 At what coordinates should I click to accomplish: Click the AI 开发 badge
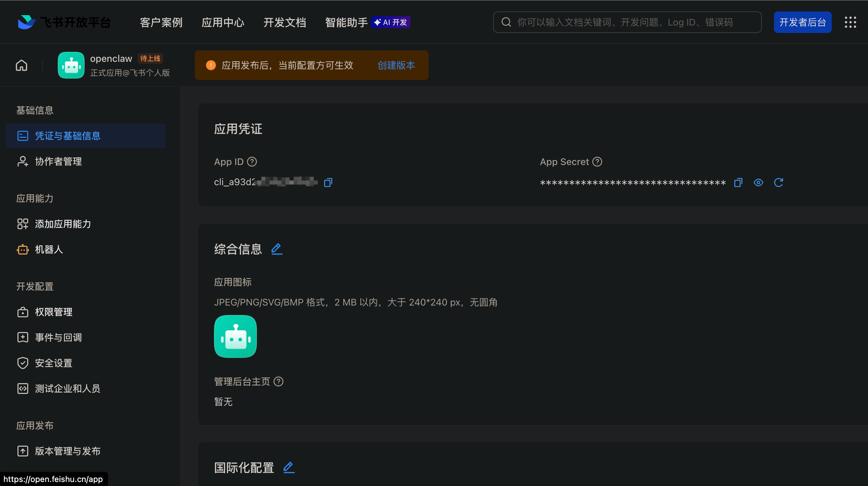coord(391,22)
